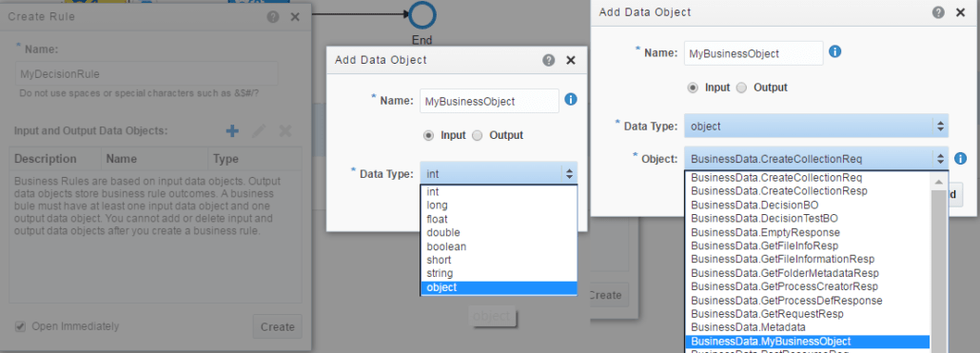The image size is (980, 353).
Task: Click info icon beside right dialog Name field
Action: (x=835, y=51)
